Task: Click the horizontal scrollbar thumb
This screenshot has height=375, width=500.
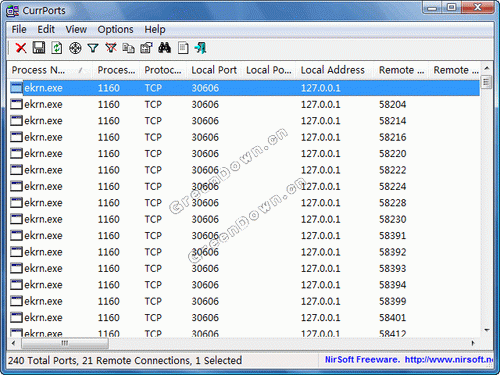Action: click(x=65, y=343)
